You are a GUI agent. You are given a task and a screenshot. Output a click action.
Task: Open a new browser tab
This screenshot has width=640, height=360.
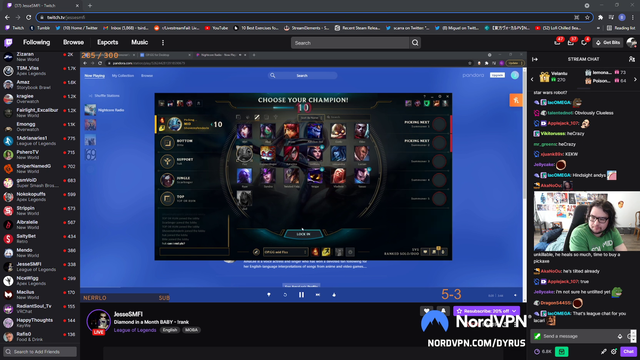90,6
